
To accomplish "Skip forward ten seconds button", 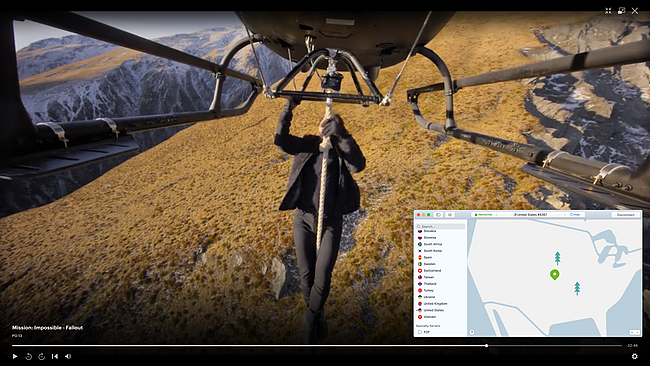I will coord(41,356).
